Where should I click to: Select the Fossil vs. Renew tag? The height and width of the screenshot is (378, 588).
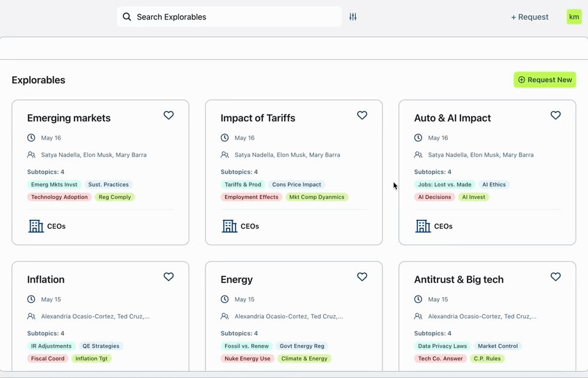(x=247, y=346)
